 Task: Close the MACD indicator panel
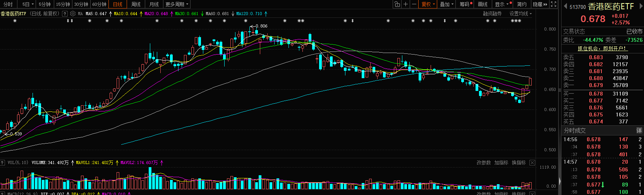(x=532, y=193)
